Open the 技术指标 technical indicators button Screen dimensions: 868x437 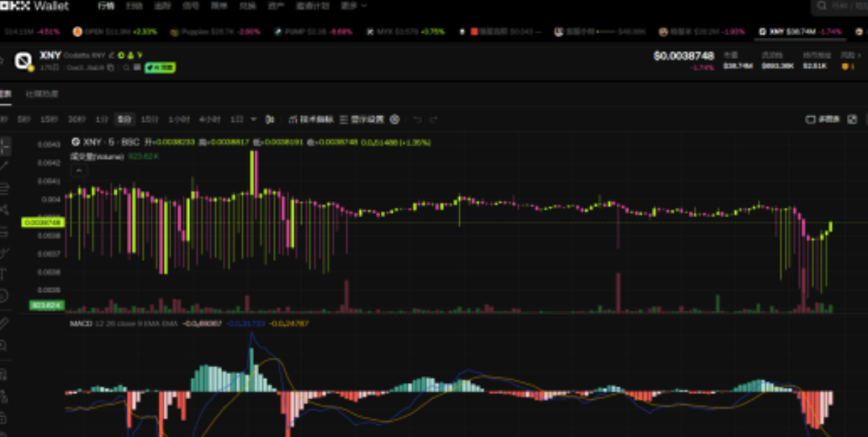(311, 120)
